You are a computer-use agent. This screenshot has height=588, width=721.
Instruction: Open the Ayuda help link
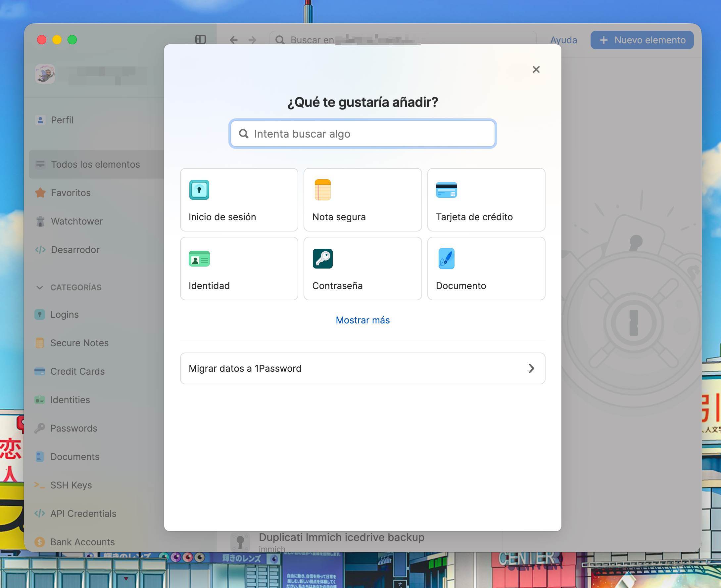[563, 40]
